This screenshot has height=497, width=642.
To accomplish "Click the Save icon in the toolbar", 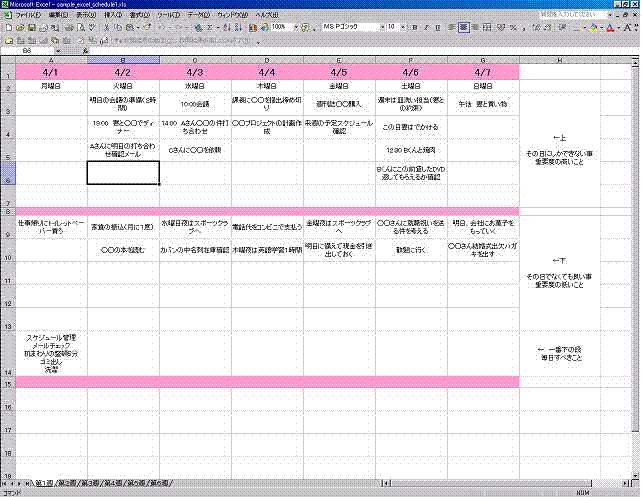I will coord(30,27).
